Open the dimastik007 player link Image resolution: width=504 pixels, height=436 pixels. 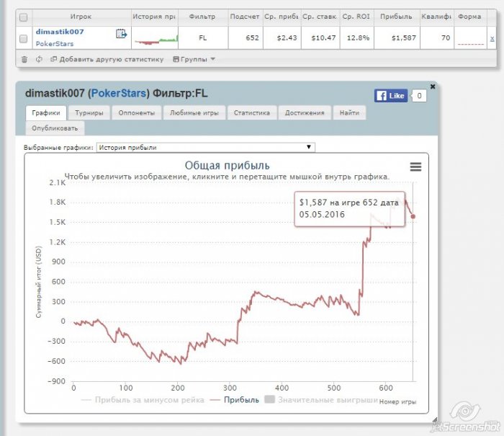60,32
